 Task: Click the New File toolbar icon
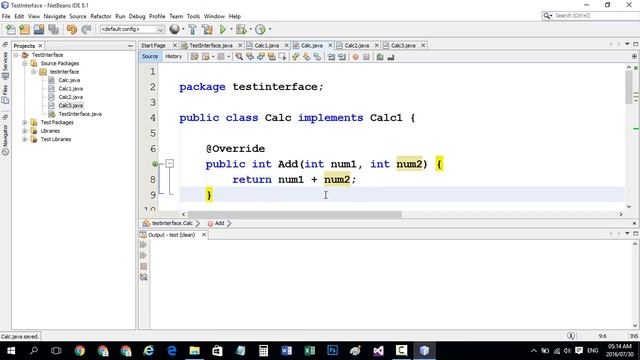(x=11, y=29)
